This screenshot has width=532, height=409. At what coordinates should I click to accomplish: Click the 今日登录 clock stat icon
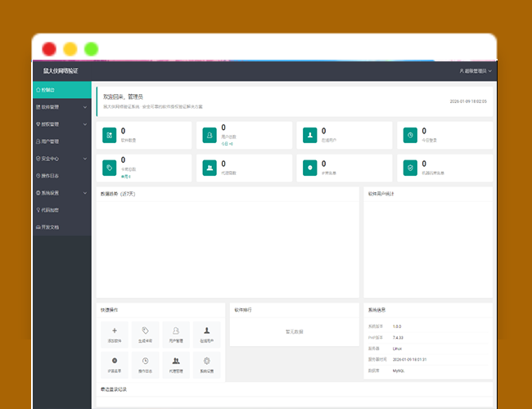(410, 135)
